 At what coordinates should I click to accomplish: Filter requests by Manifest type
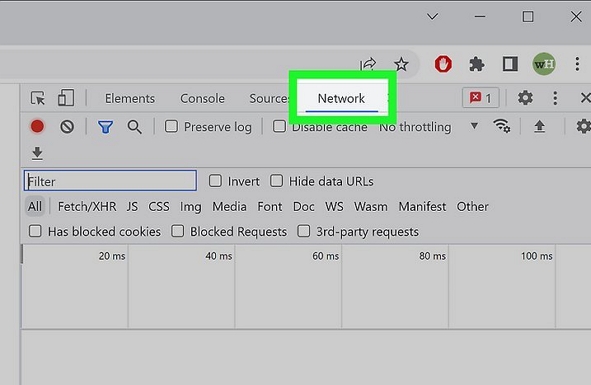click(422, 206)
